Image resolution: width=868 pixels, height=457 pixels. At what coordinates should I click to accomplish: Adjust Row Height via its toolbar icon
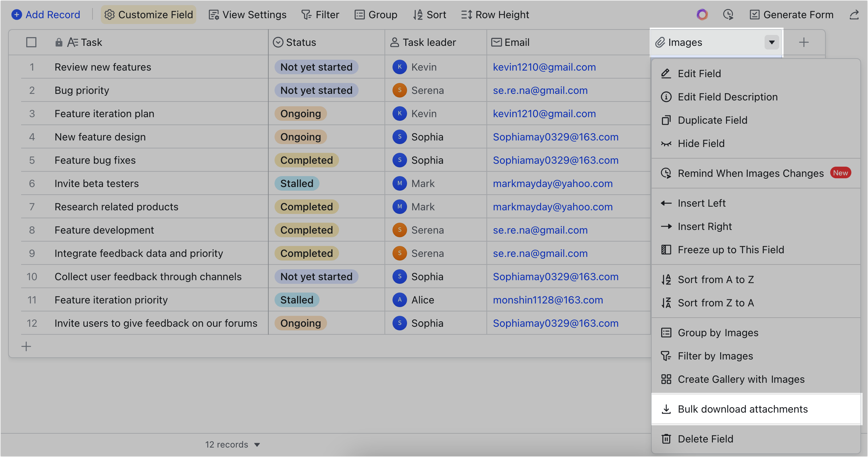494,15
